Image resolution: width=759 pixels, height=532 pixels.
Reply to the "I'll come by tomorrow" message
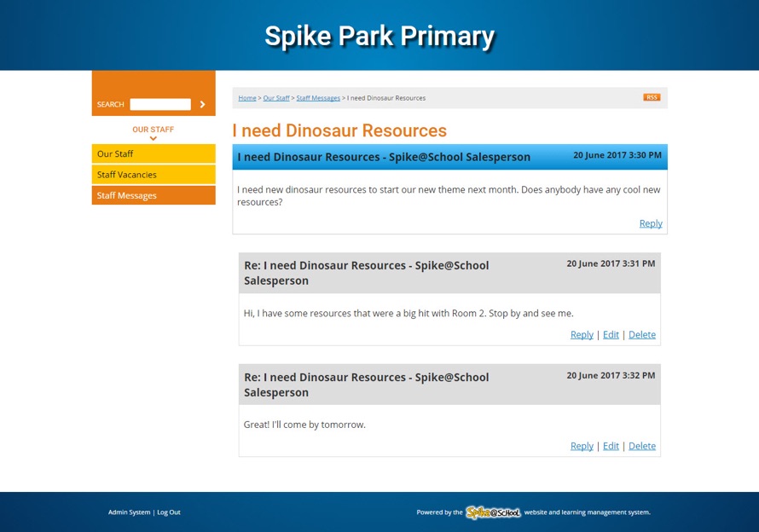(x=582, y=446)
